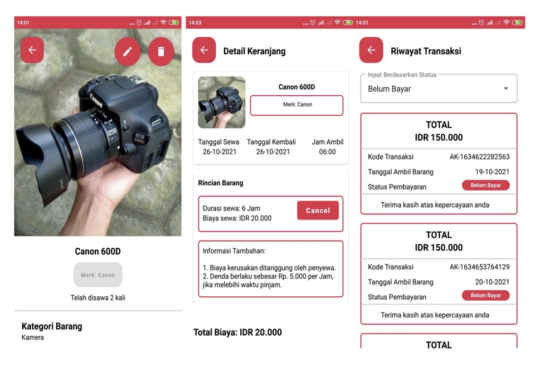
Task: Tap the grey Merk: Canon chip
Action: click(x=98, y=275)
